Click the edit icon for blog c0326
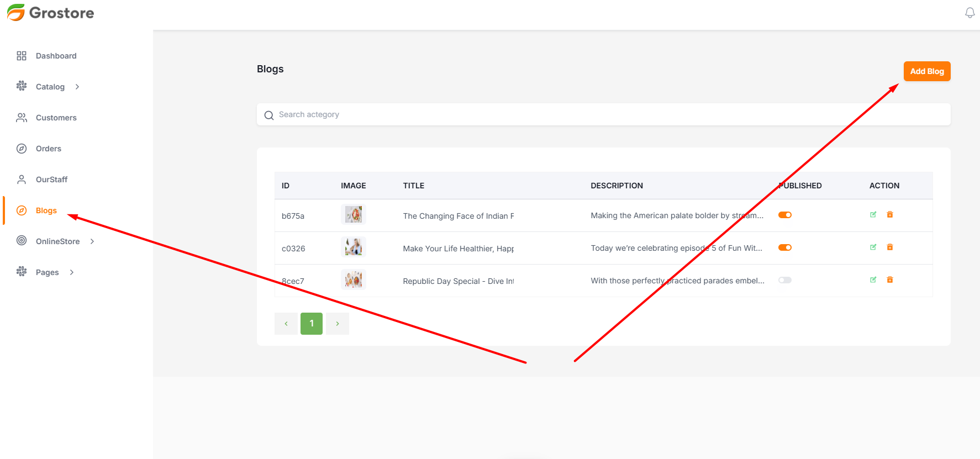The height and width of the screenshot is (459, 980). coord(873,247)
